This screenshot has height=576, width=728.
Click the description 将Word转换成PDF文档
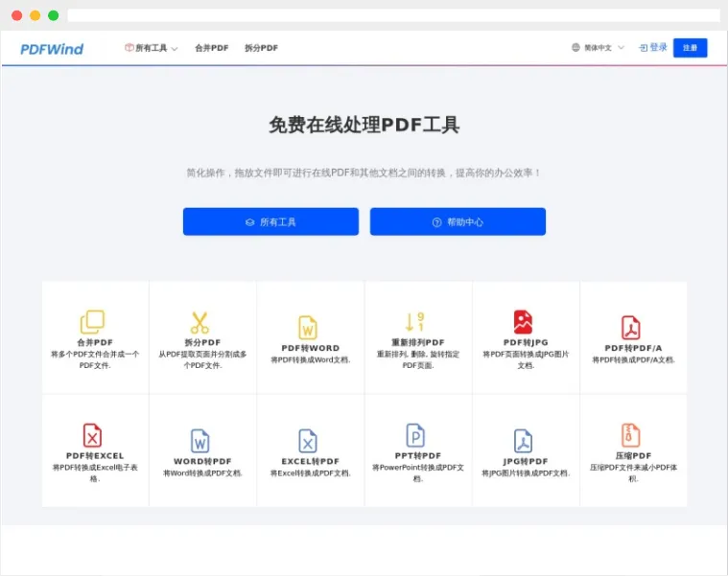click(x=203, y=473)
